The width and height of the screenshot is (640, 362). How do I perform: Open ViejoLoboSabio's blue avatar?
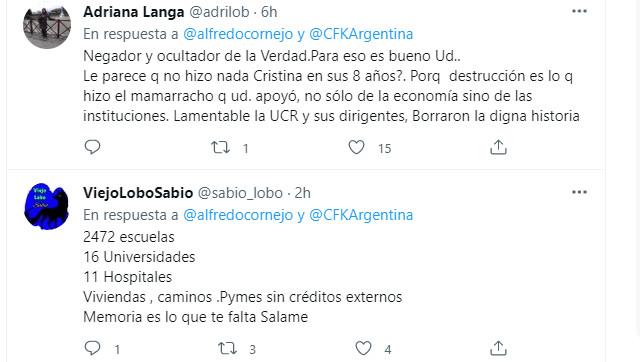pos(47,206)
